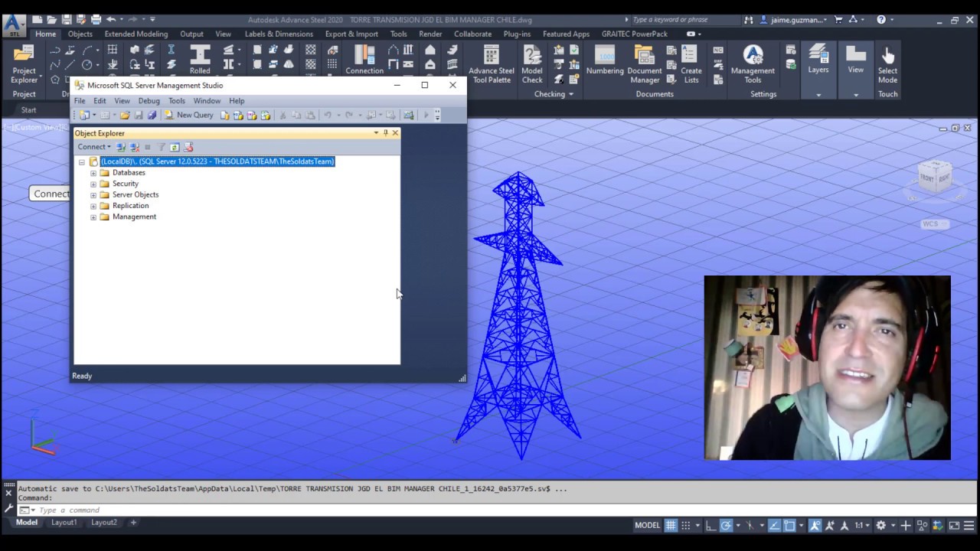Viewport: 980px width, 551px height.
Task: Open the Autodesk App Store cart icon
Action: click(x=839, y=20)
